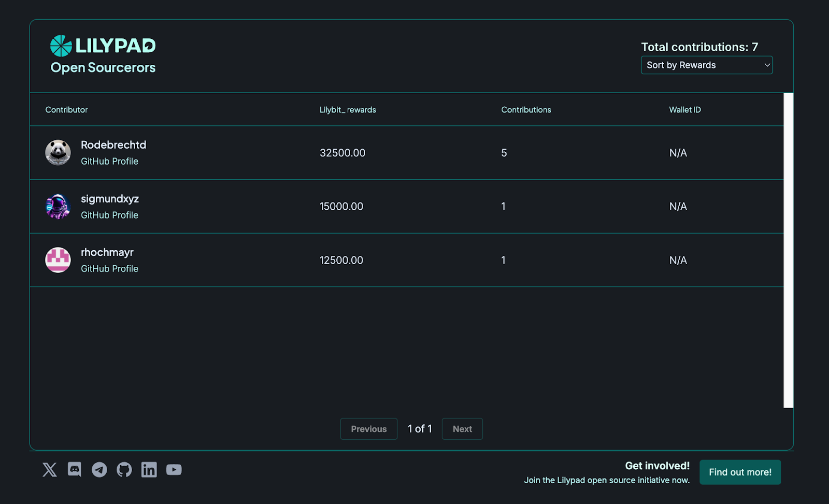Open the Sort by Rewards dropdown
This screenshot has width=829, height=504.
pyautogui.click(x=707, y=65)
